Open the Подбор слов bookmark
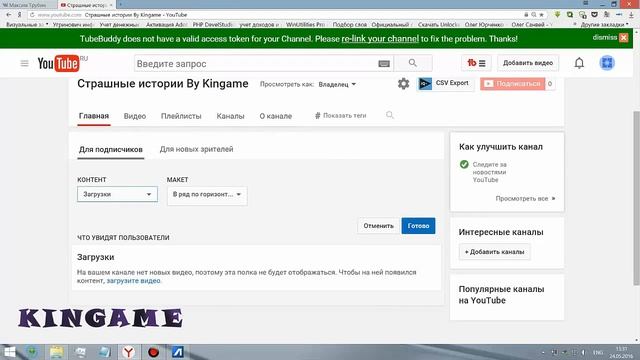Screen dimensions: 640x360 (349, 24)
